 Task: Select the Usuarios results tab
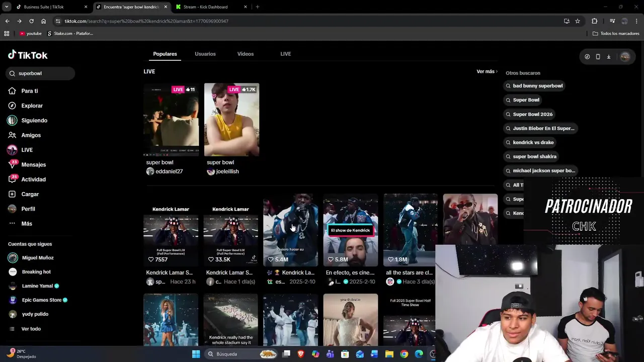(x=205, y=54)
